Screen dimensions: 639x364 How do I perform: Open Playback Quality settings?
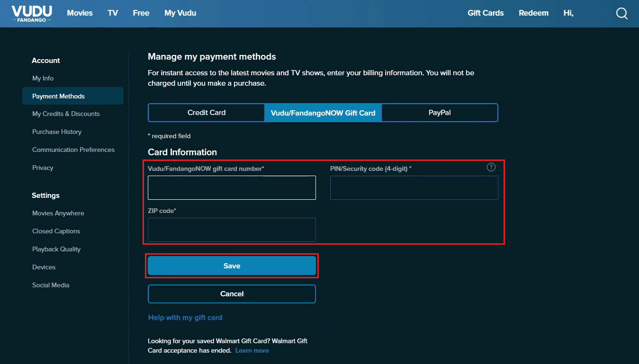coord(56,249)
